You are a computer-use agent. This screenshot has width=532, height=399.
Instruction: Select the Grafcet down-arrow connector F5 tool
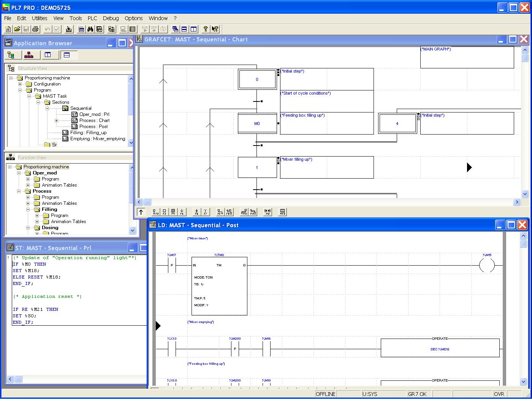click(x=182, y=212)
